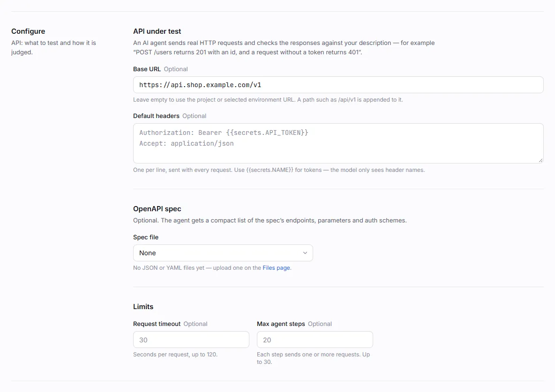Click 'API: what to test and how' description

click(x=53, y=47)
